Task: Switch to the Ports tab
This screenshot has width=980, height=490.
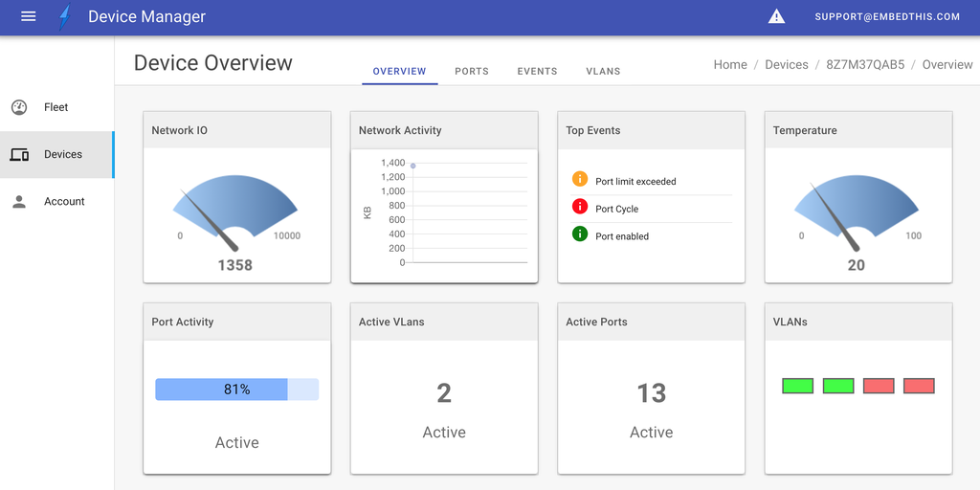Action: [x=472, y=72]
